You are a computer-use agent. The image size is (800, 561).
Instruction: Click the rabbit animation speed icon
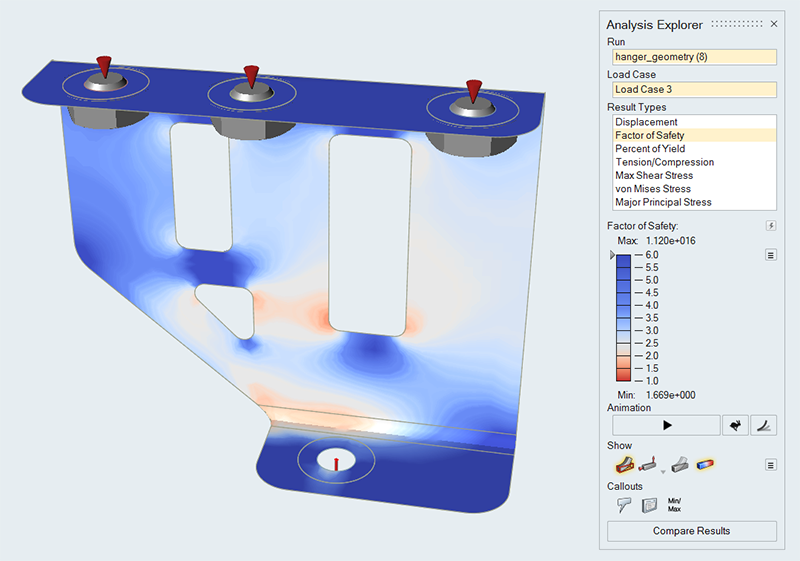[x=735, y=425]
